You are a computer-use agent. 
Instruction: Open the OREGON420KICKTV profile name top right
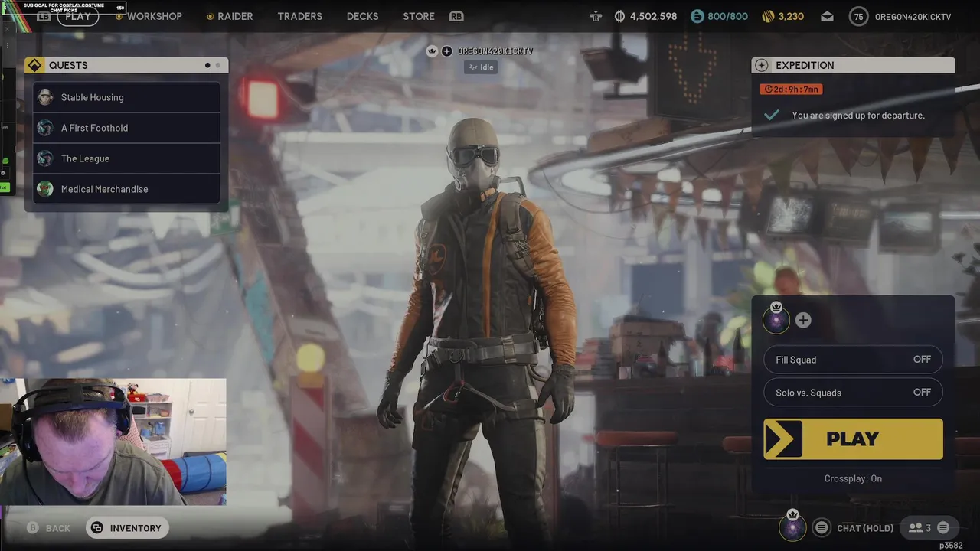click(x=913, y=17)
